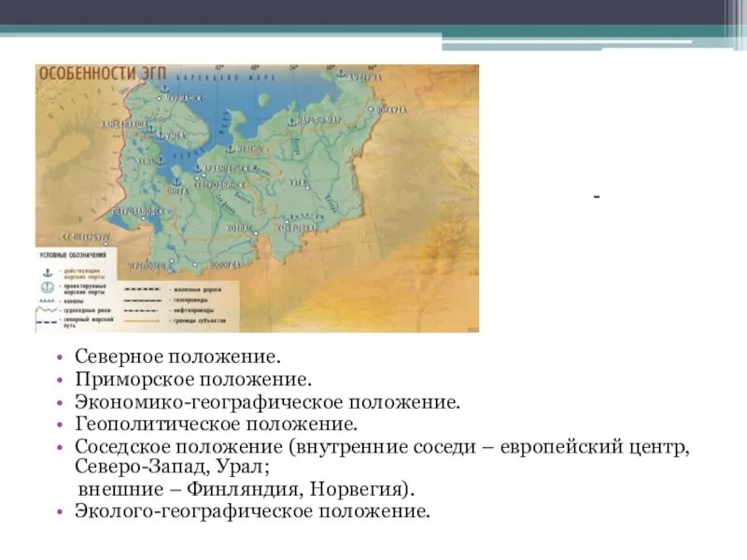Click the 'Кандалакша' map label
747x560 pixels.
point(124,124)
